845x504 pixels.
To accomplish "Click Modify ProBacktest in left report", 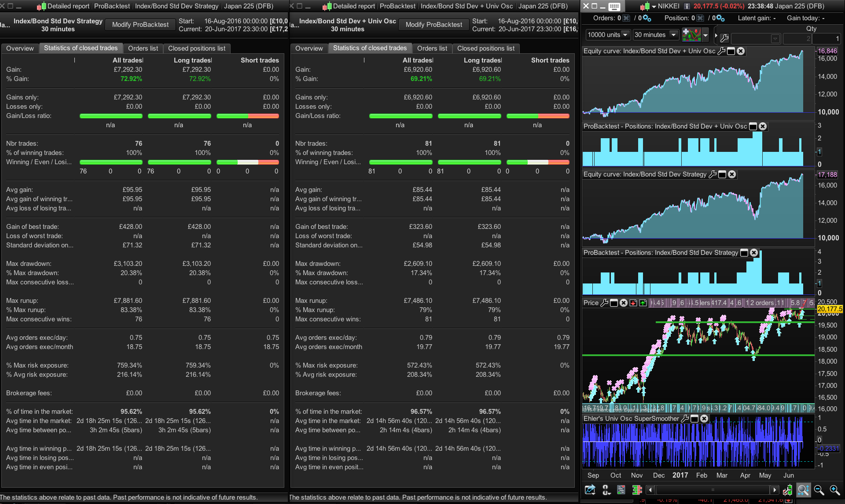I will 140,25.
